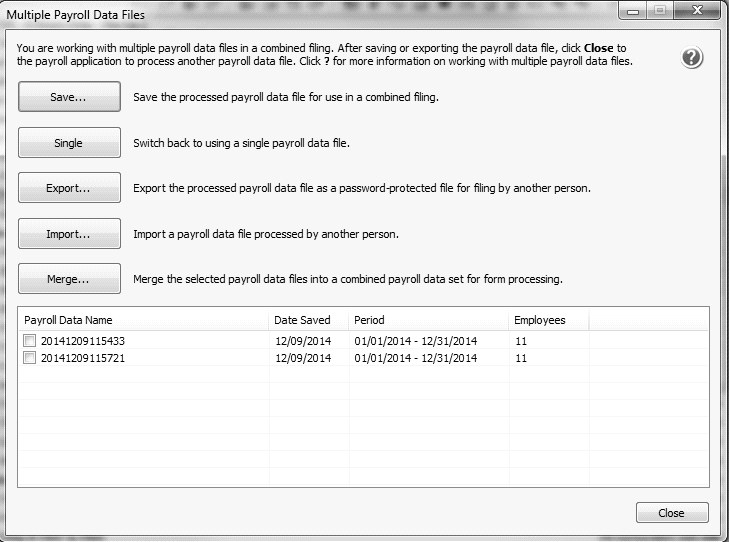This screenshot has width=729, height=542.
Task: Open help with the question mark icon
Action: tap(692, 58)
